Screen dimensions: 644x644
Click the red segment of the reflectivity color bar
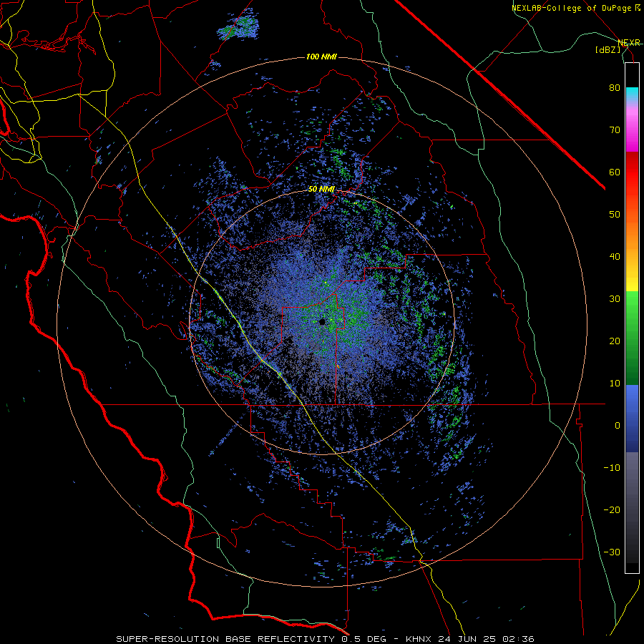click(632, 172)
